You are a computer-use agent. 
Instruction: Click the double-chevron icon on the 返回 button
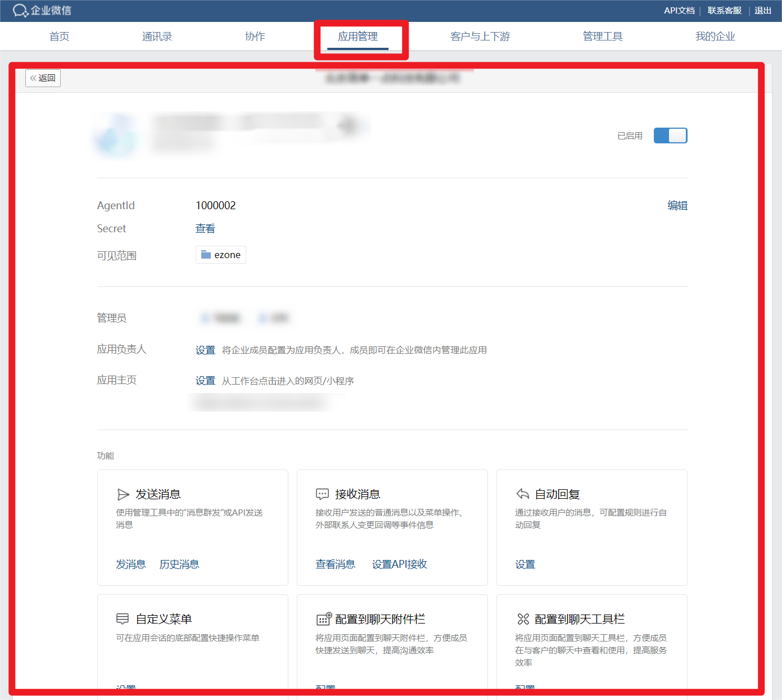(34, 78)
